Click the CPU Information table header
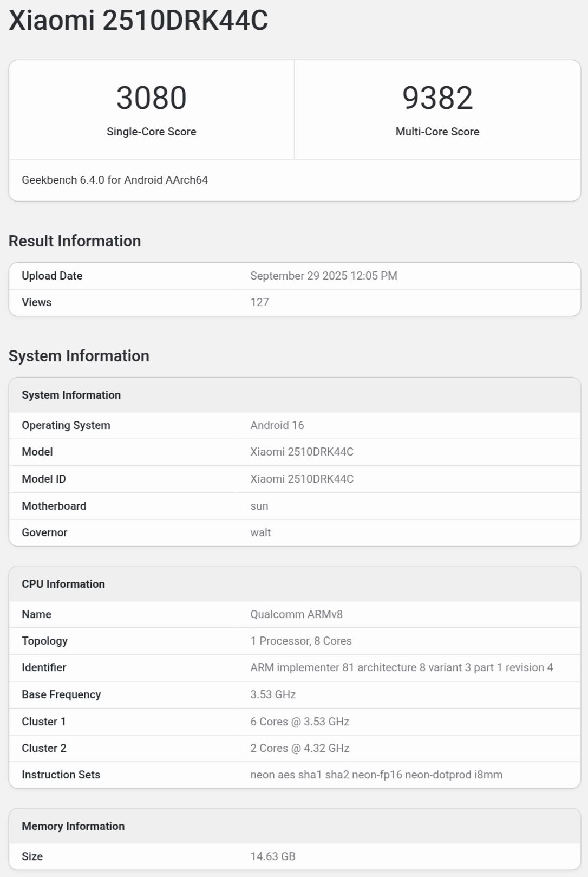This screenshot has width=588, height=877. (63, 584)
